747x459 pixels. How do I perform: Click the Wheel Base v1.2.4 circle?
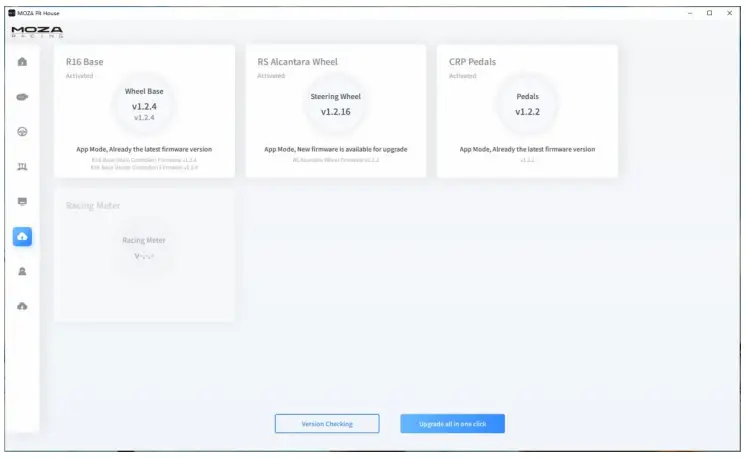click(144, 104)
